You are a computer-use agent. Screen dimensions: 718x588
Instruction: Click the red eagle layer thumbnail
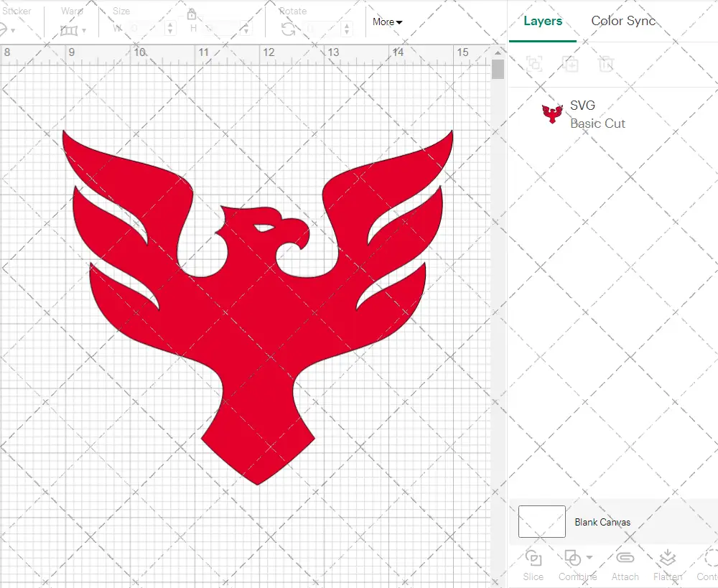click(x=552, y=114)
